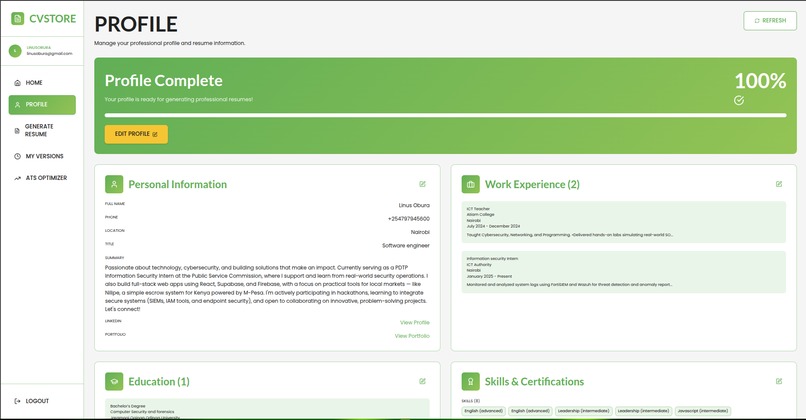
Task: Click the Education graduation cap icon
Action: coord(114,381)
